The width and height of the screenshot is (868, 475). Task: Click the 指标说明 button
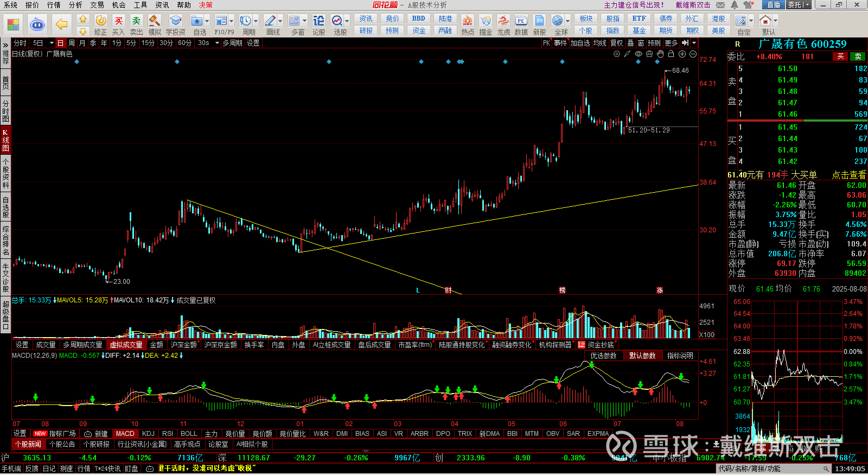click(x=680, y=356)
